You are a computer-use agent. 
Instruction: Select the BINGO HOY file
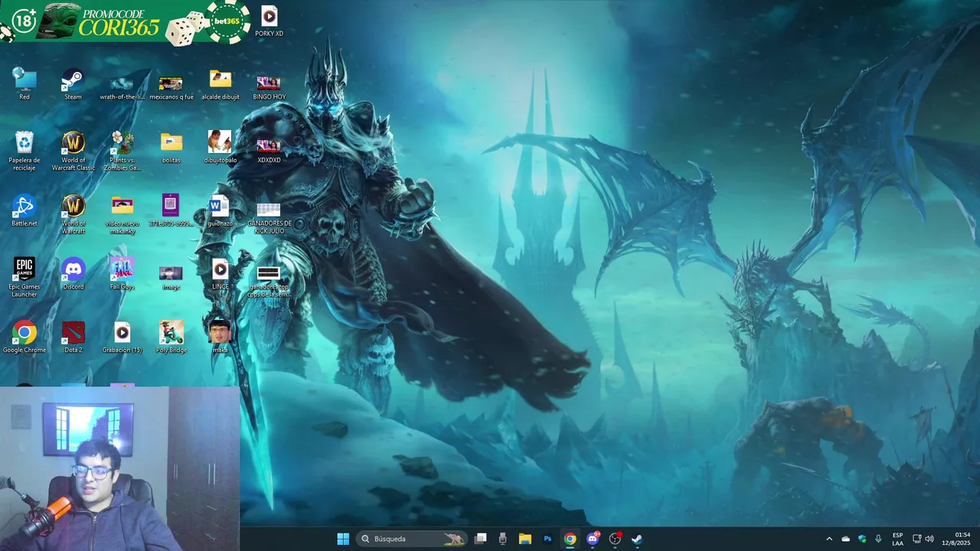click(x=269, y=87)
